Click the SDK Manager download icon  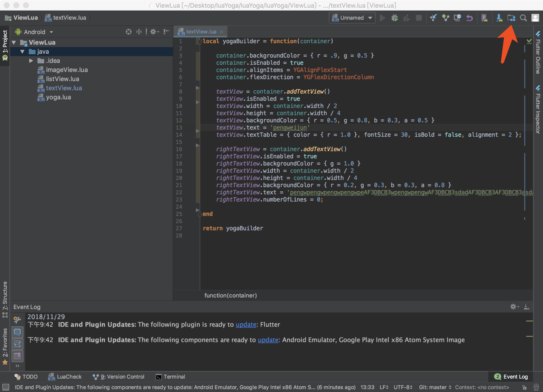[x=499, y=18]
